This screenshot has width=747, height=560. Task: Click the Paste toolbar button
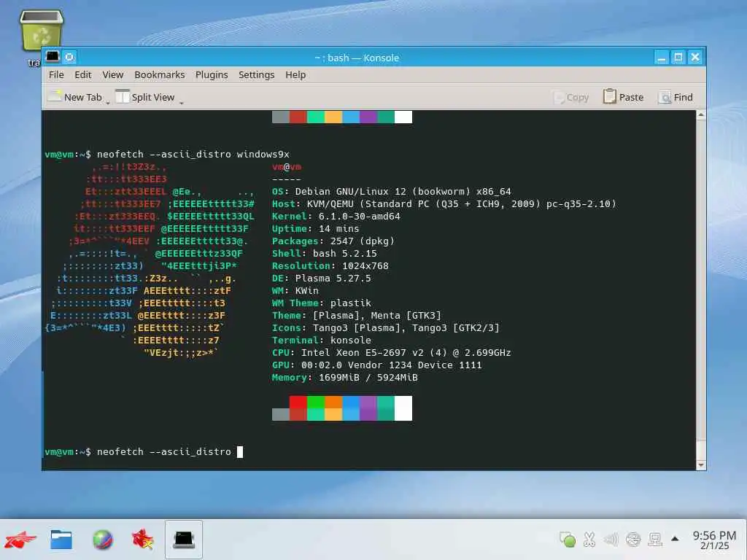pos(623,97)
